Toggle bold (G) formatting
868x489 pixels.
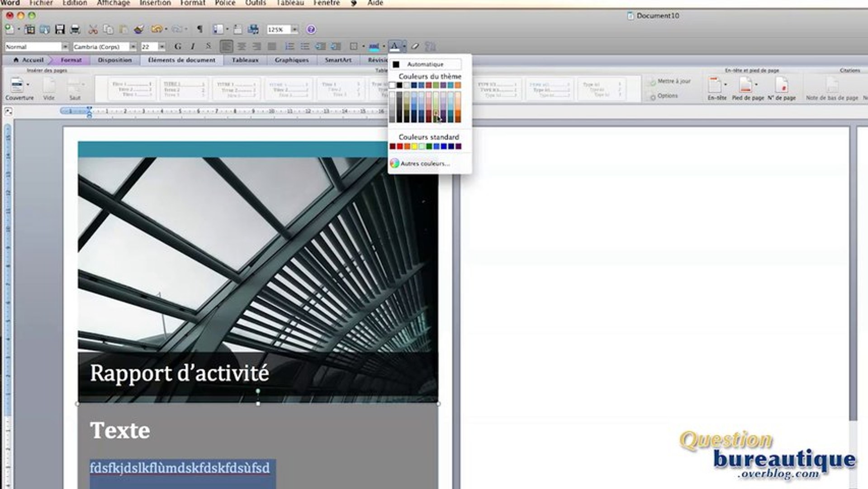178,46
